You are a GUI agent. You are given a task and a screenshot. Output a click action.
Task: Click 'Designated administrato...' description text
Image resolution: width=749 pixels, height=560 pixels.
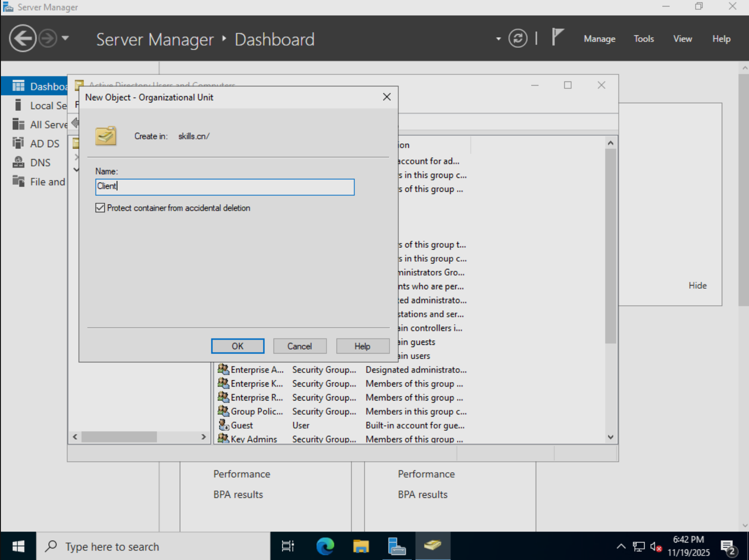click(416, 370)
